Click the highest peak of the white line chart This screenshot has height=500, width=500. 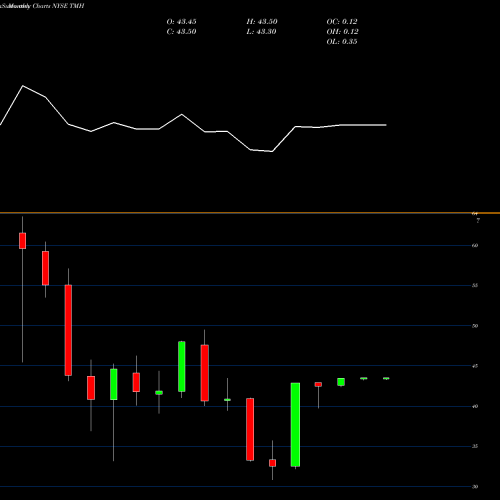click(23, 86)
